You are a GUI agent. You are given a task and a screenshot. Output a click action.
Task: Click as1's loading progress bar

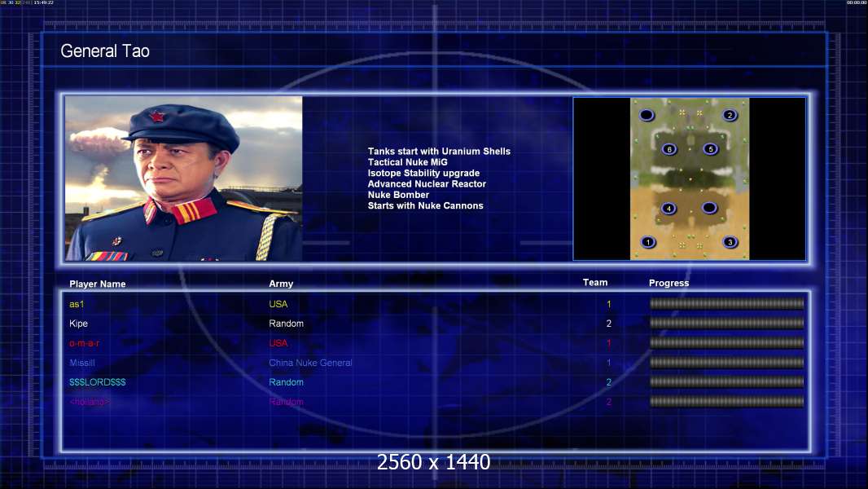pyautogui.click(x=727, y=303)
